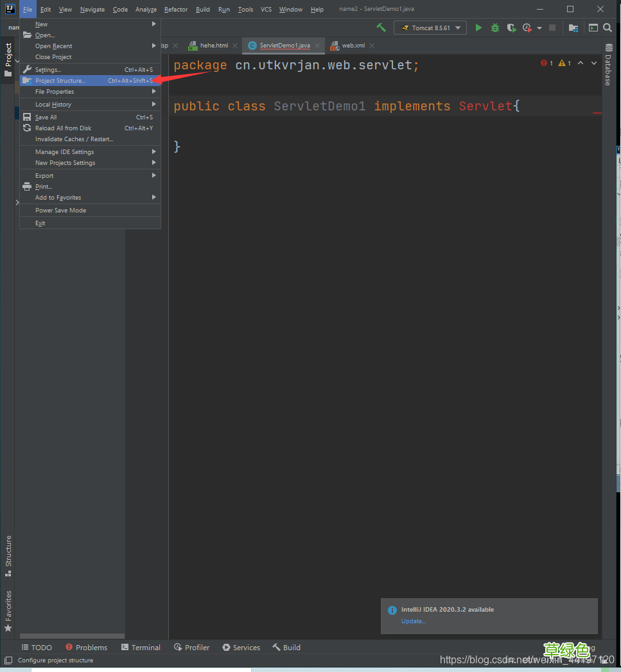621x672 pixels.
Task: Switch to the web.xml editor tab
Action: pos(353,46)
